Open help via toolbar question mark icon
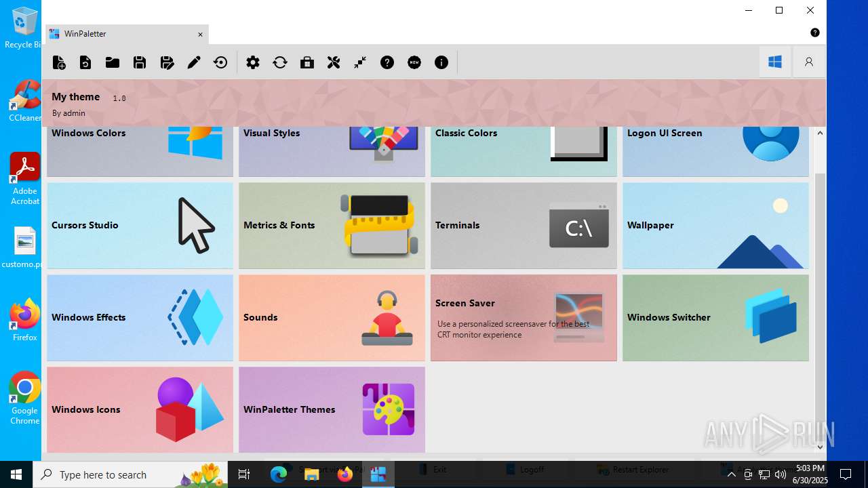The image size is (868, 488). 387,62
